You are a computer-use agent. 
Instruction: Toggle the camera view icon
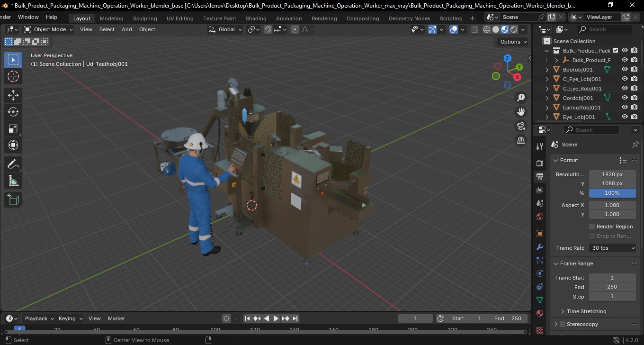pos(521,126)
